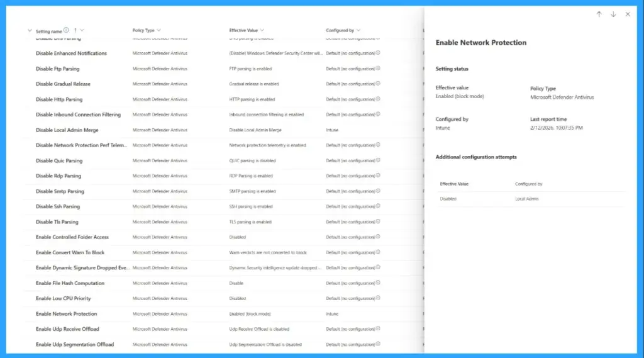Click 'Intune' in Disable Local Admin Merge row
Viewport: 644px width, 358px height.
pos(332,130)
